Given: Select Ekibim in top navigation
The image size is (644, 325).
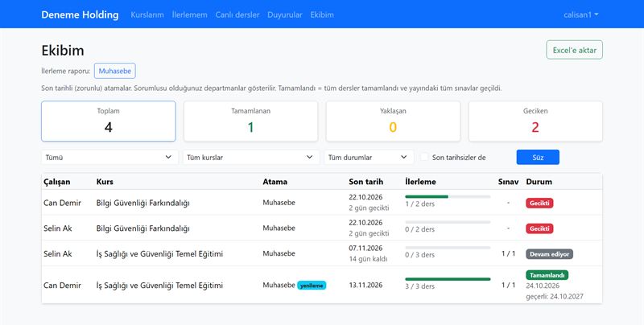Looking at the screenshot, I should (x=322, y=14).
